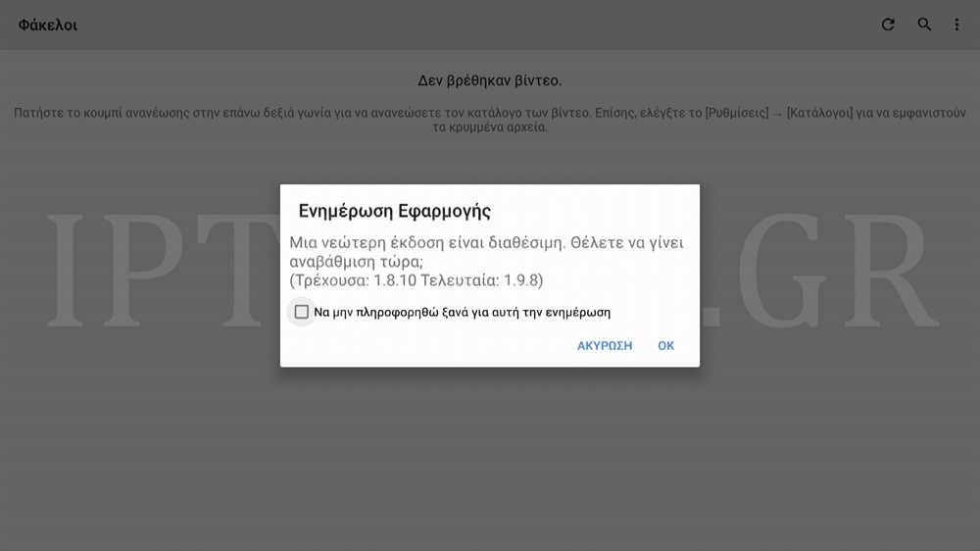
Task: Click the refresh icon in the top bar
Action: coord(888,25)
